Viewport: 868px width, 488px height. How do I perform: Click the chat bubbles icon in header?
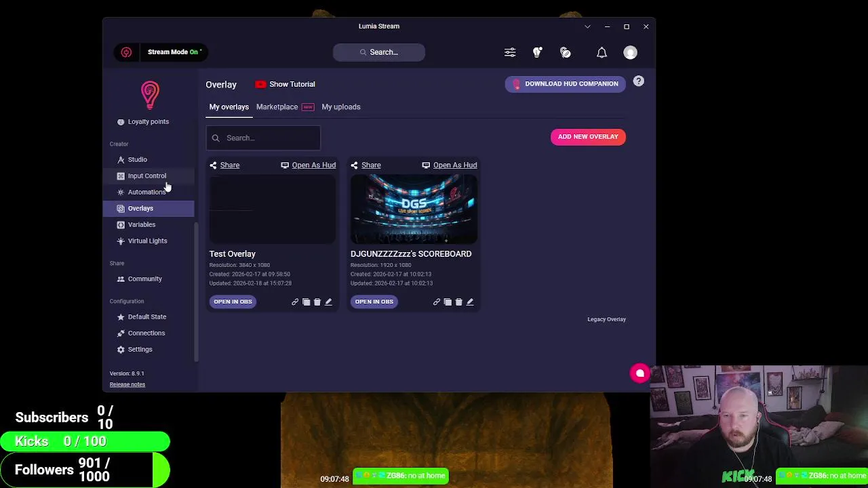point(566,52)
